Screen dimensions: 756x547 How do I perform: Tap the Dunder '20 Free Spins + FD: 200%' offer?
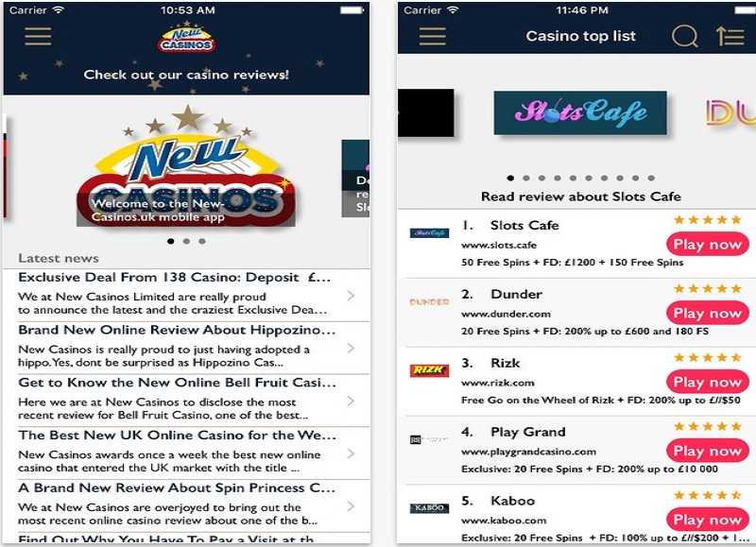pos(585,331)
